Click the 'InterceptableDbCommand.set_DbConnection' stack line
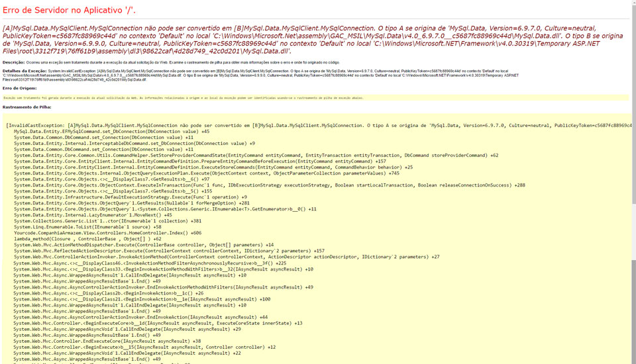Image resolution: width=636 pixels, height=364 pixels. tap(134, 143)
